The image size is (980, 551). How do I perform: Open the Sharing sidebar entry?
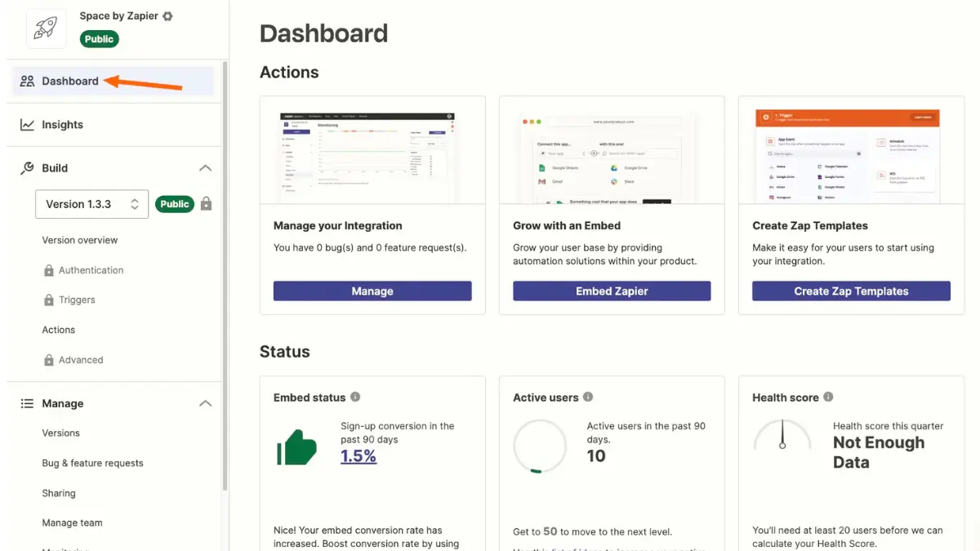click(x=58, y=493)
